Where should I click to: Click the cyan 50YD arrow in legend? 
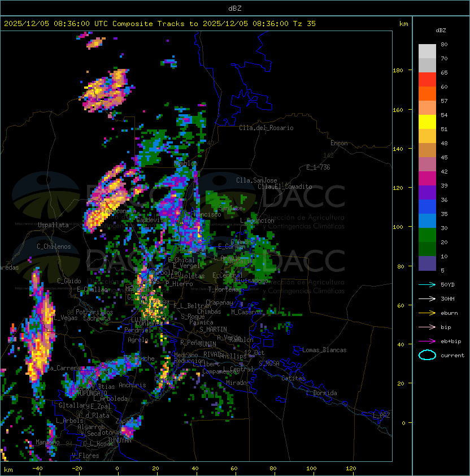pos(427,285)
